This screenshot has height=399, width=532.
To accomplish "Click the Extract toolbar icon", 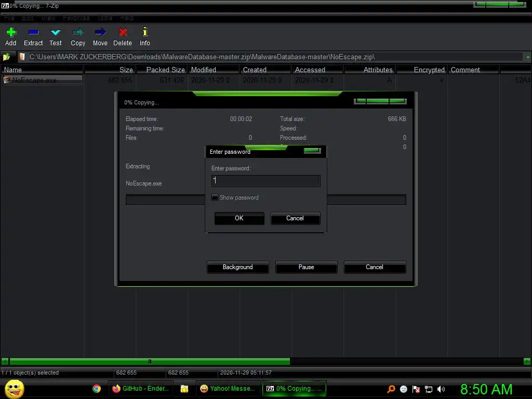I will [33, 32].
